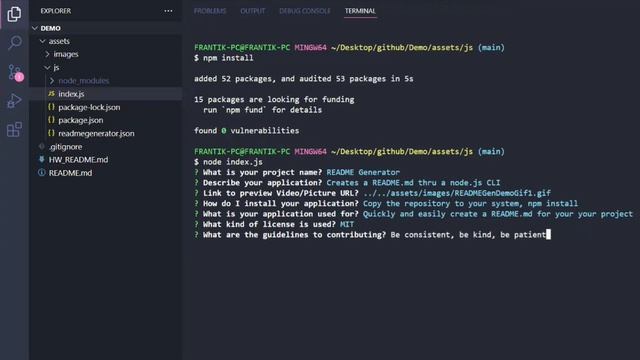The image size is (640, 360).
Task: Open package.json file
Action: [x=80, y=120]
